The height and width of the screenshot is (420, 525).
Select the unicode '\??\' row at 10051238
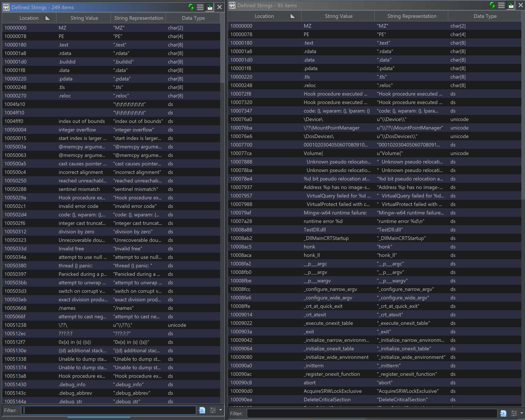111,325
